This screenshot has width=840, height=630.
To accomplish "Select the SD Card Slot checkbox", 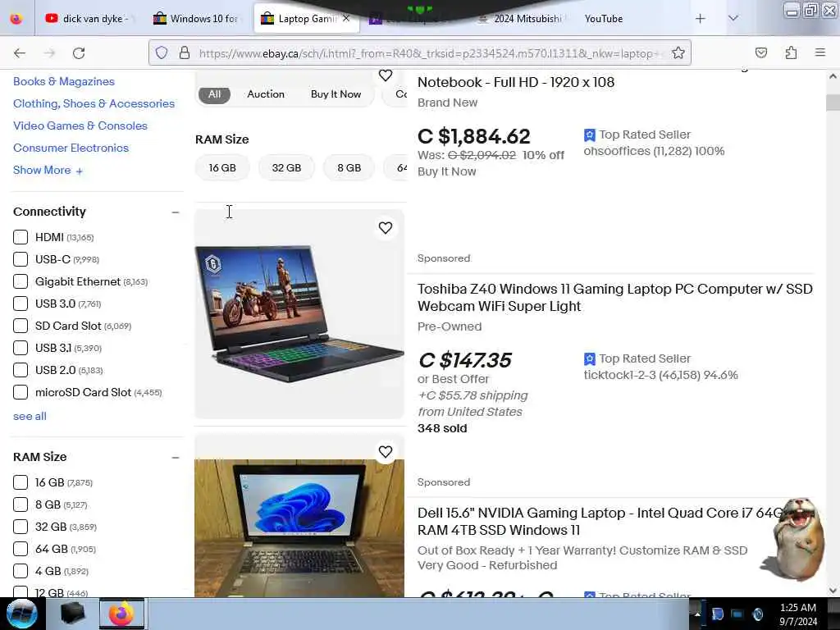I will pos(21,326).
